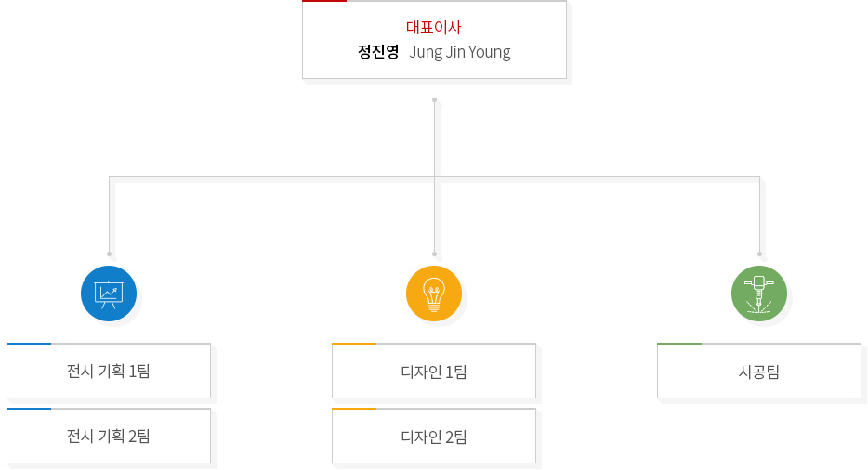Image resolution: width=868 pixels, height=470 pixels.
Task: Click connector dot above the blue chart icon
Action: pyautogui.click(x=109, y=254)
